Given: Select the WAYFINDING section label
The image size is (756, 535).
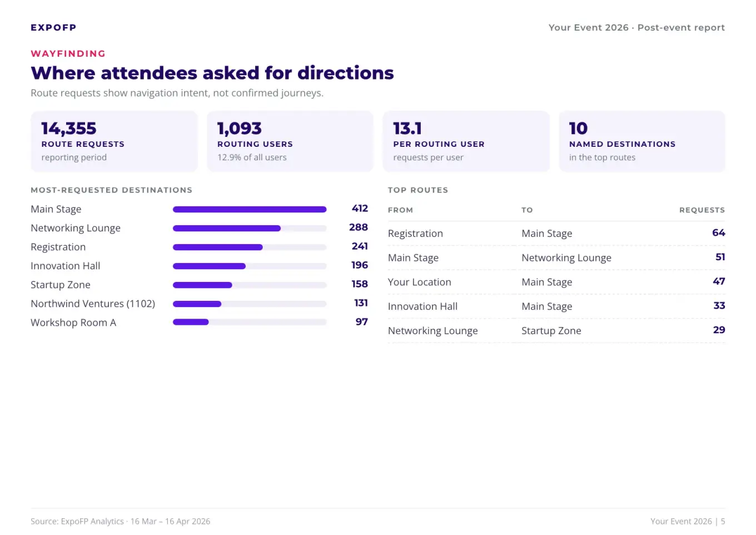Looking at the screenshot, I should [x=68, y=53].
